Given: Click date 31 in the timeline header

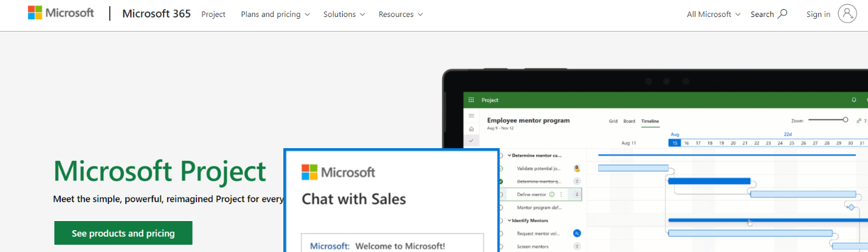Looking at the screenshot, I should (861, 143).
